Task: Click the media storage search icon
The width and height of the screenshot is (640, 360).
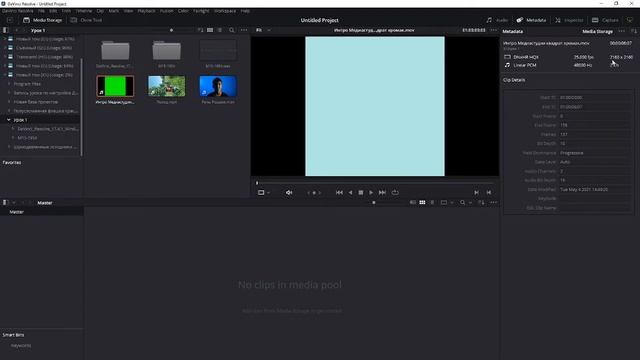Action: tap(231, 30)
